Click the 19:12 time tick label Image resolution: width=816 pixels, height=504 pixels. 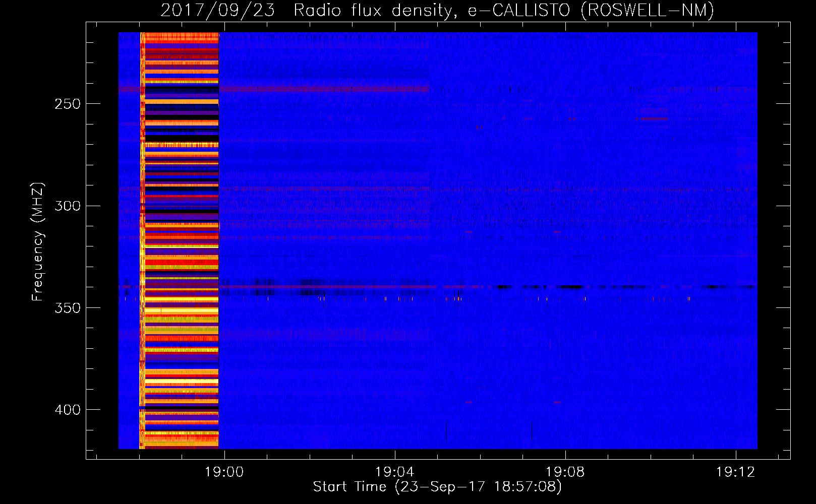pyautogui.click(x=736, y=472)
